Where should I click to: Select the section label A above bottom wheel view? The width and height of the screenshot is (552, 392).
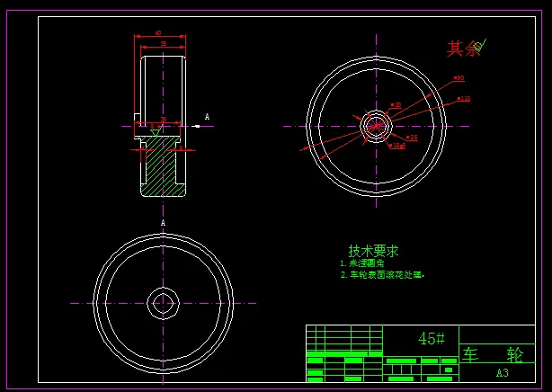(163, 223)
